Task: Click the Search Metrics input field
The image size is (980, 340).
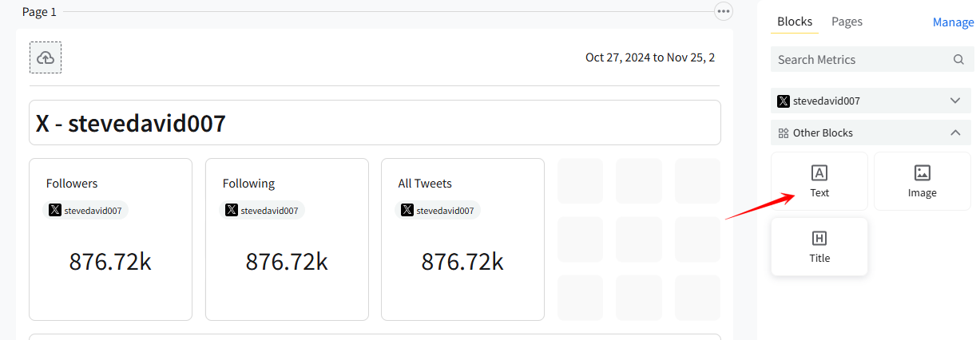Action: (863, 60)
